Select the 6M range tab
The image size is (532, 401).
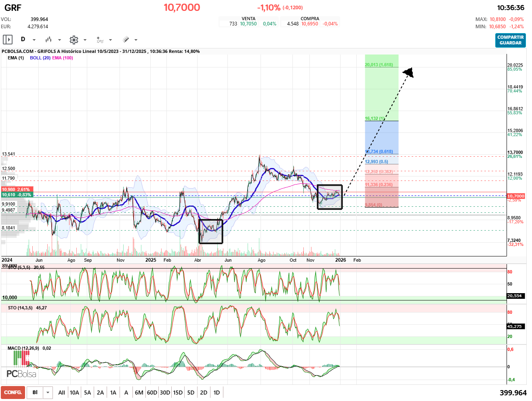(x=139, y=393)
